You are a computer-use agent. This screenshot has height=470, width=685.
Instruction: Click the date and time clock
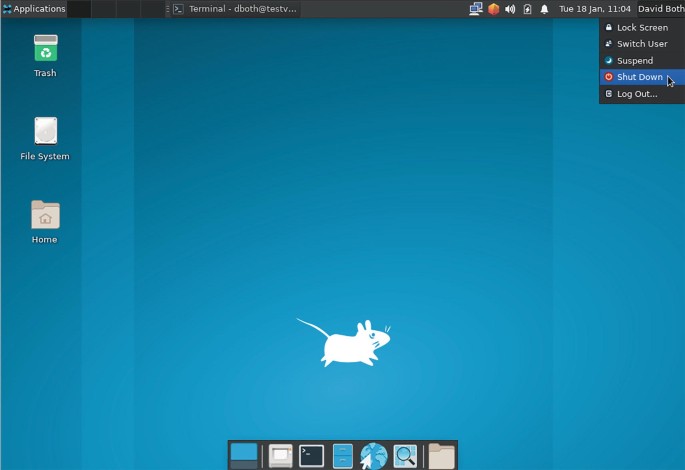(x=594, y=9)
